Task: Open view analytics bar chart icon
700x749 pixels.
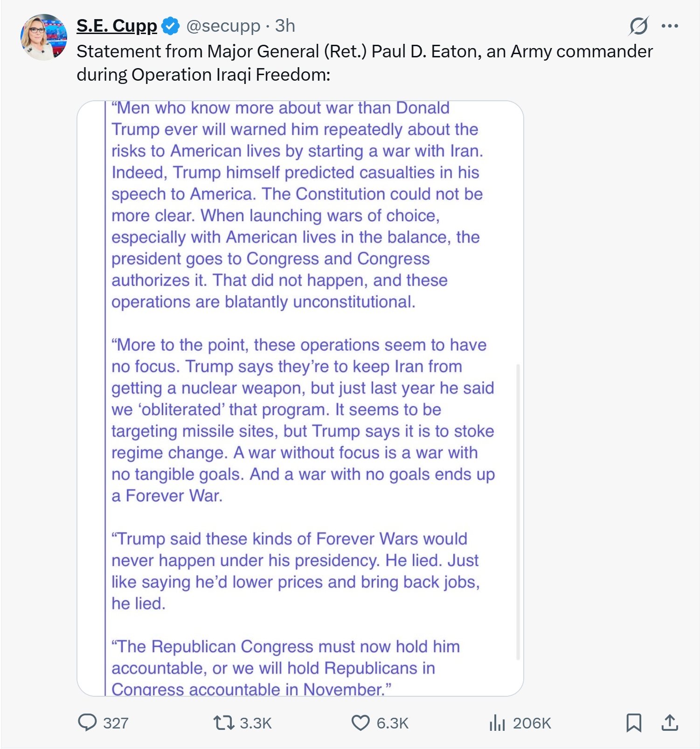Action: click(497, 723)
